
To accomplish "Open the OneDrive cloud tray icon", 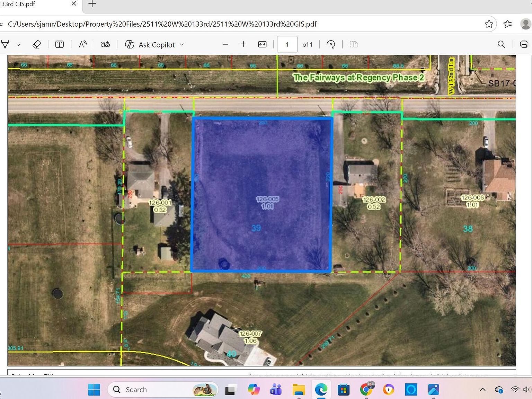I will (499, 390).
